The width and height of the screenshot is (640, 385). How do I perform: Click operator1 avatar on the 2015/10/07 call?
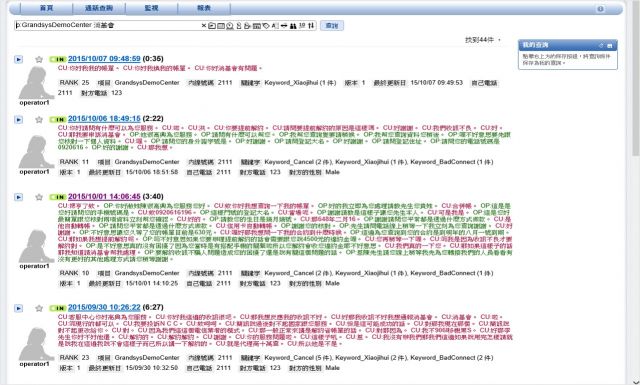coord(36,83)
